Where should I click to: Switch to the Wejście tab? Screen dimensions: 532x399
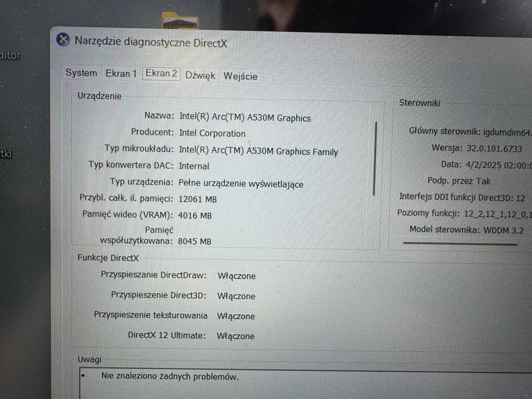240,76
